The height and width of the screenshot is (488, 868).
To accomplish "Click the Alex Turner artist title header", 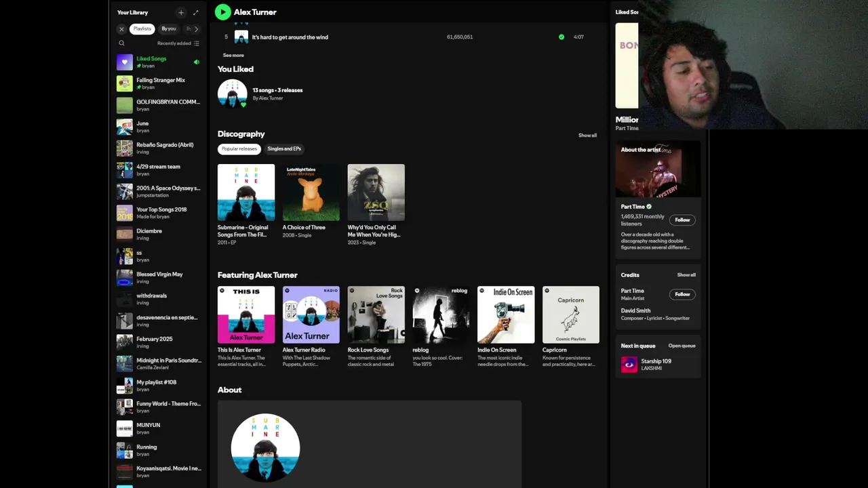I will click(x=255, y=12).
